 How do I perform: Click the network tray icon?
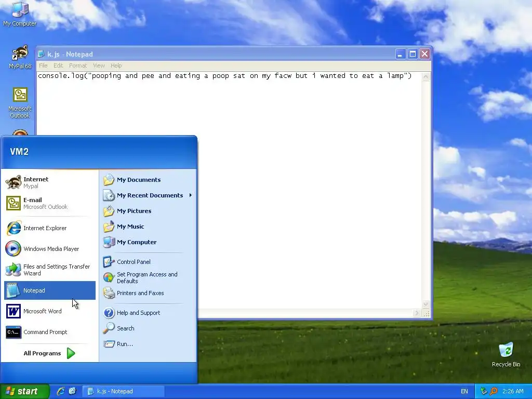[x=484, y=391]
